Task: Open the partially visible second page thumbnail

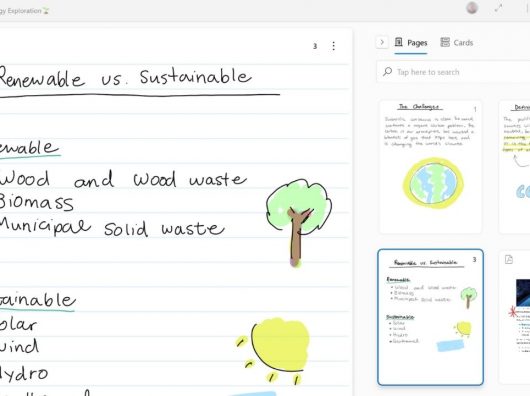Action: coord(514,167)
